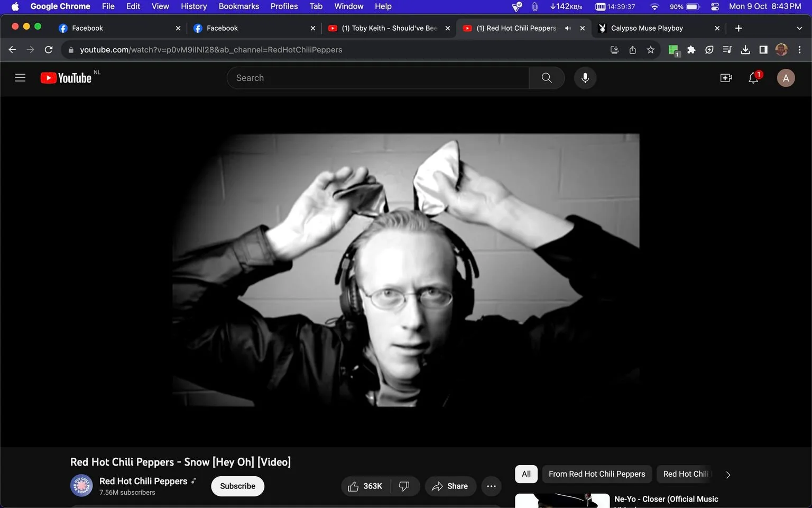Open the Window menu
This screenshot has width=812, height=508.
point(348,6)
